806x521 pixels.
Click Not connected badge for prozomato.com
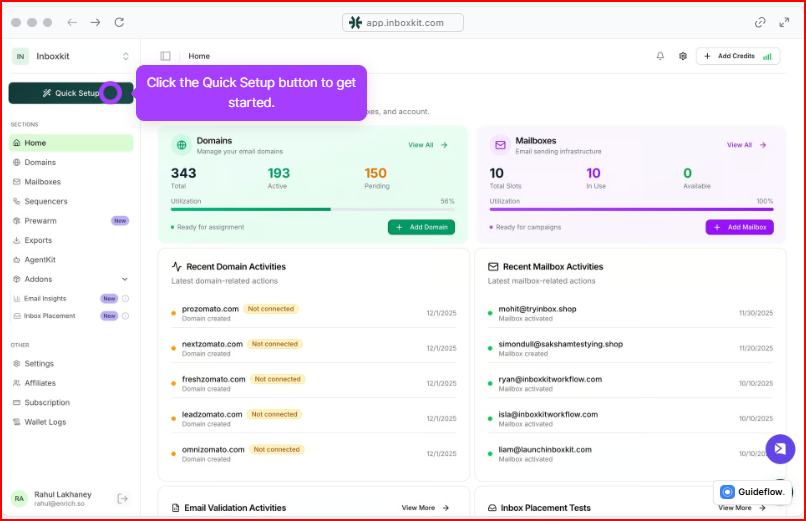(271, 309)
